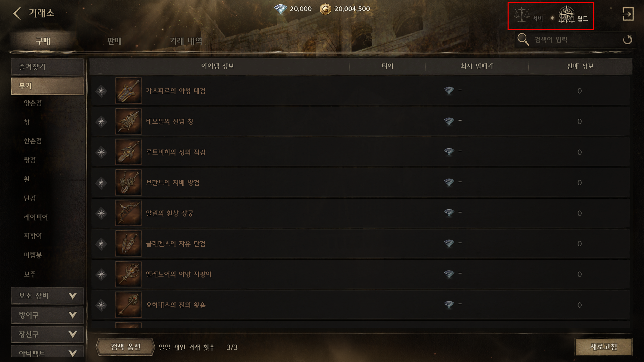
Task: Click the magnifying glass search icon
Action: tap(523, 40)
